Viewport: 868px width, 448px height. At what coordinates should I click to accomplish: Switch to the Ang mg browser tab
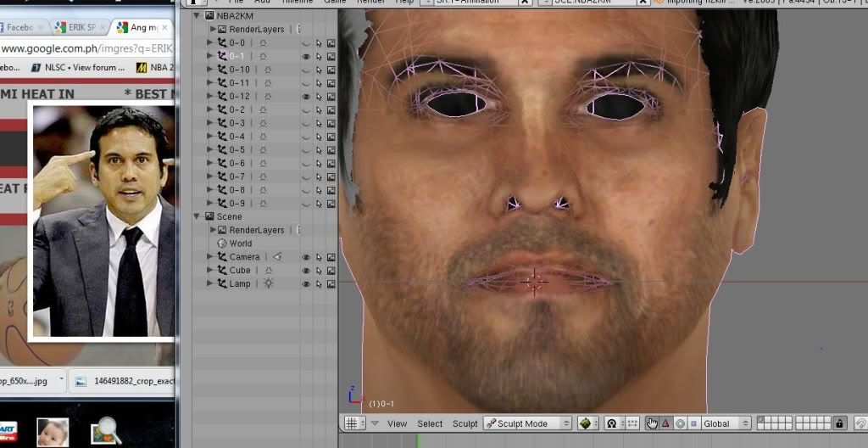pyautogui.click(x=142, y=27)
